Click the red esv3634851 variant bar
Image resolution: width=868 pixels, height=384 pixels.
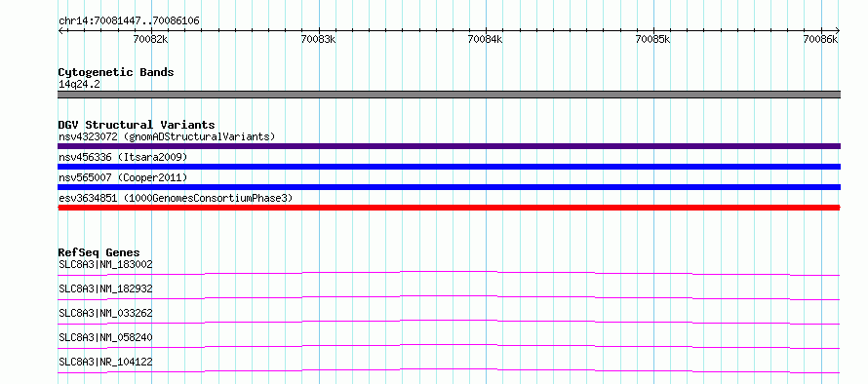click(x=449, y=208)
